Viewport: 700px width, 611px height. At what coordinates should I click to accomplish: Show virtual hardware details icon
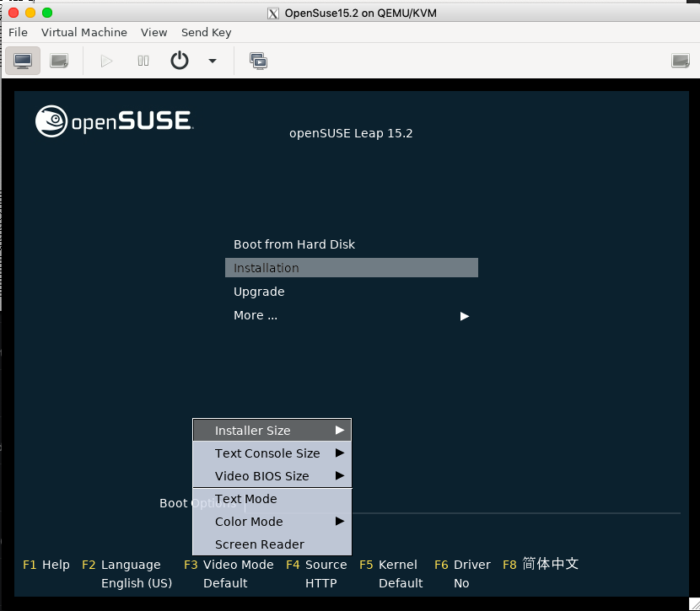click(59, 61)
